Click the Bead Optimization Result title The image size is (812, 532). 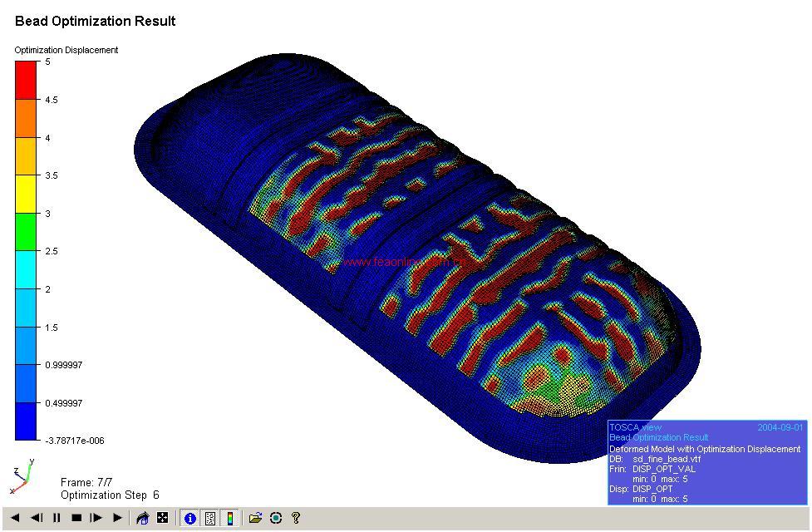click(x=95, y=22)
